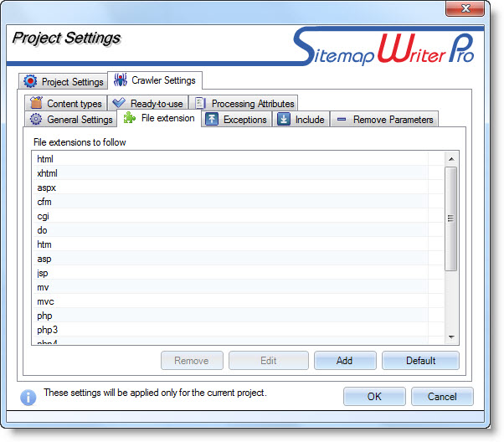
Task: Click the red target icon on Project Settings tab
Action: [30, 81]
